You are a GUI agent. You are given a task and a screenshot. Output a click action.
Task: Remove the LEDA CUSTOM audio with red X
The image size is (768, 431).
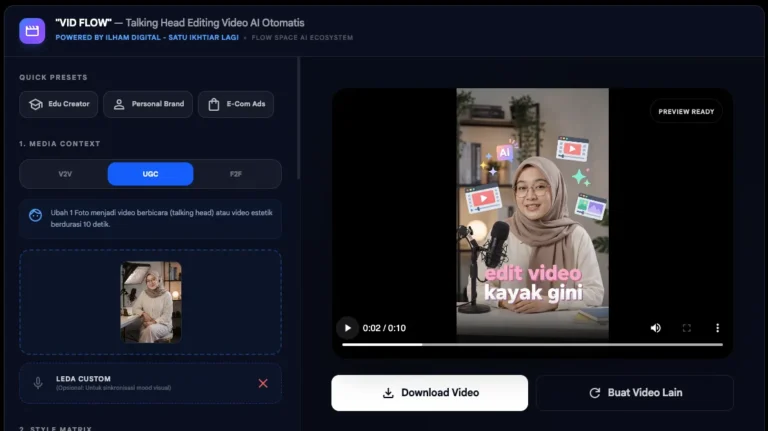tap(263, 383)
